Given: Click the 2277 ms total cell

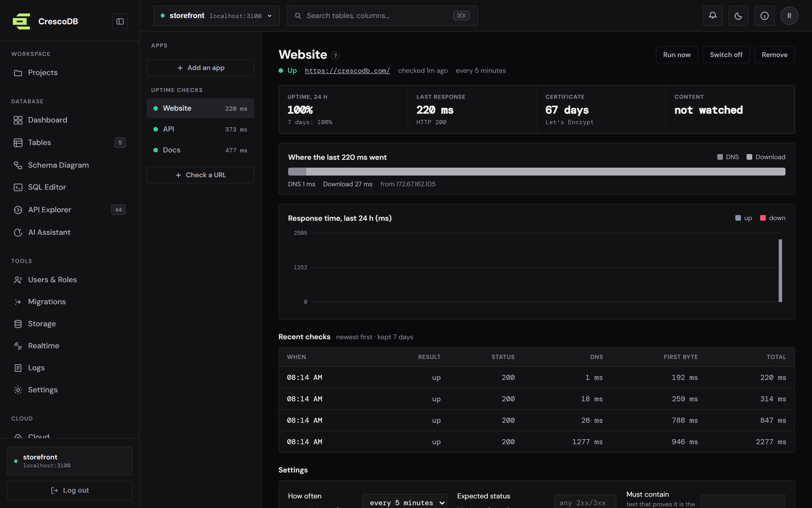Looking at the screenshot, I should click(x=771, y=442).
